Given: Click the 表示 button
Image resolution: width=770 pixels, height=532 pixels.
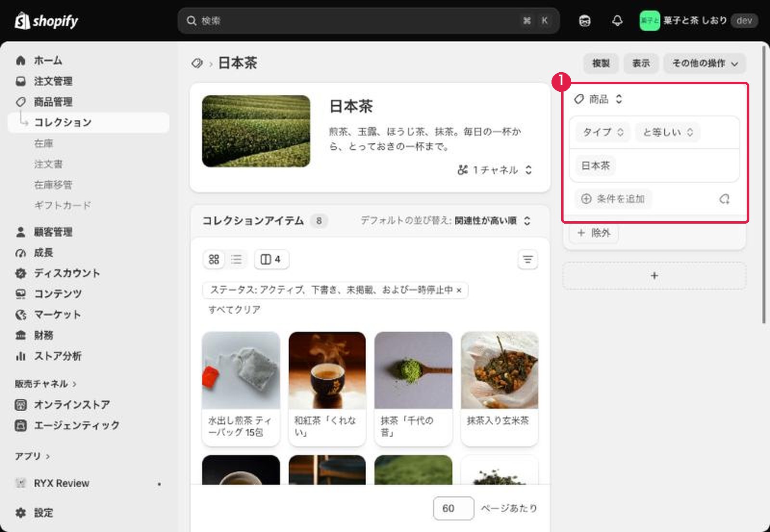Looking at the screenshot, I should point(641,63).
